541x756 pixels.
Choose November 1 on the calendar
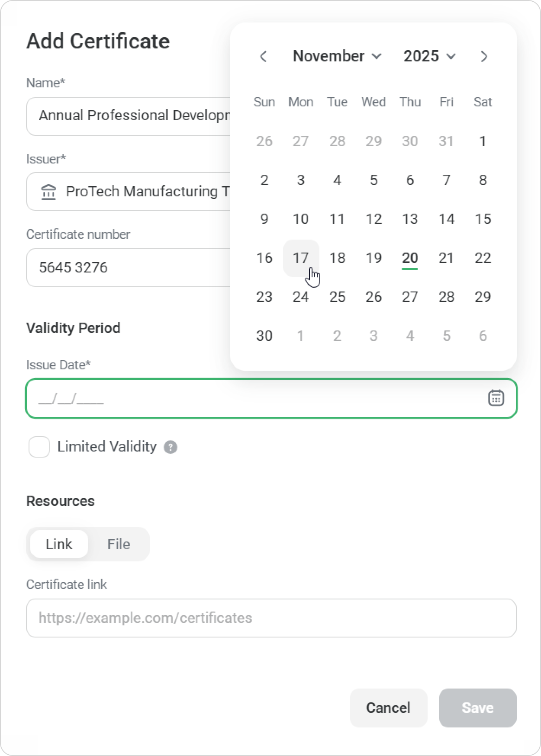(483, 141)
